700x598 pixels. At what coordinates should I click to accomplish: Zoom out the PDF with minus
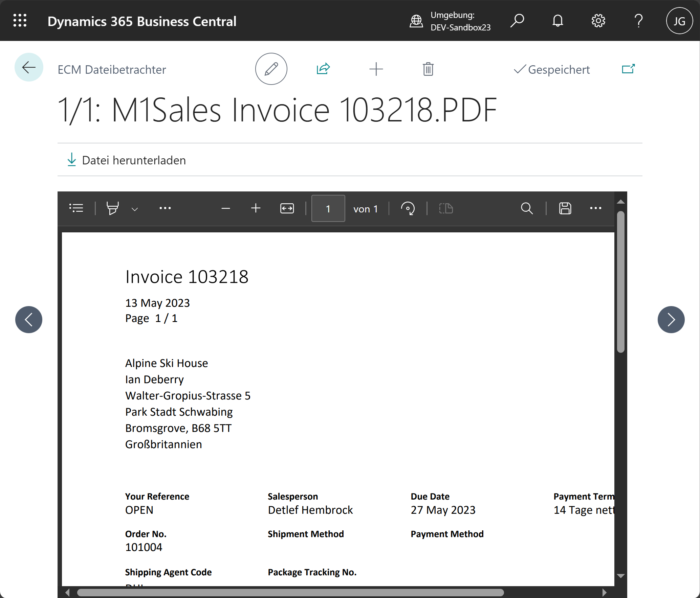(x=226, y=208)
